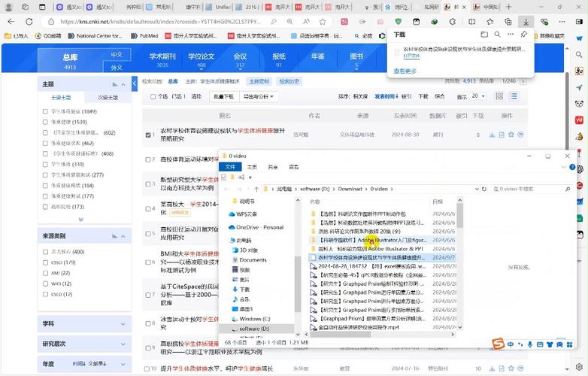
Task: Click the 查看更多 link in downloads
Action: [405, 71]
